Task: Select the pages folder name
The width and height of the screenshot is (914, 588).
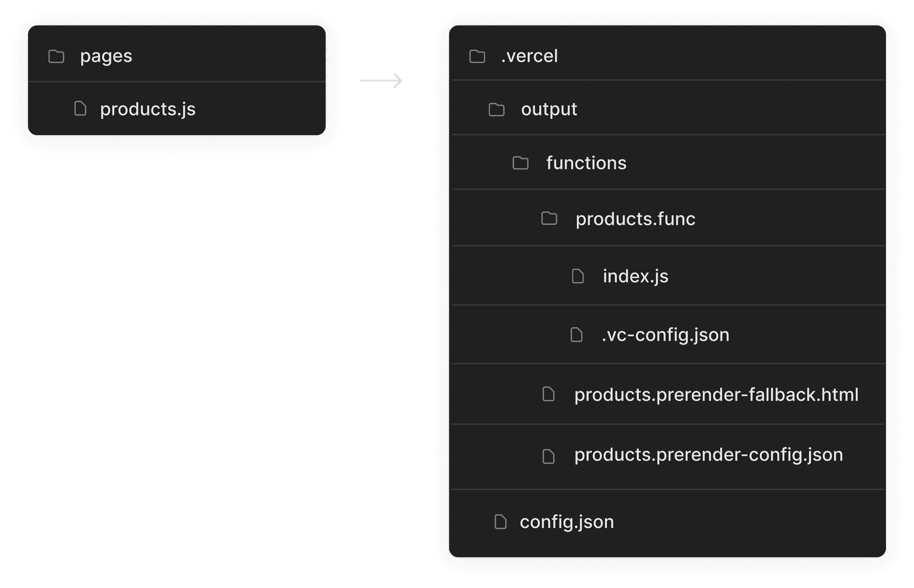Action: pyautogui.click(x=106, y=57)
